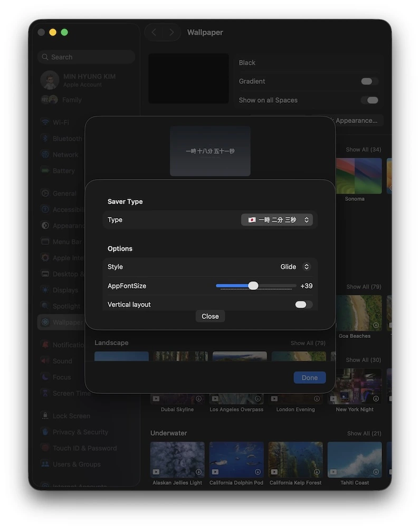Click download icon on Tahiti Coast wallpaper
The image size is (420, 528).
pos(376,472)
